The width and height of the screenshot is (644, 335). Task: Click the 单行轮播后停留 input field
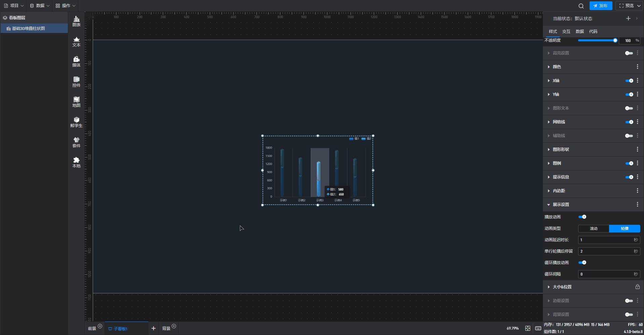click(x=609, y=251)
